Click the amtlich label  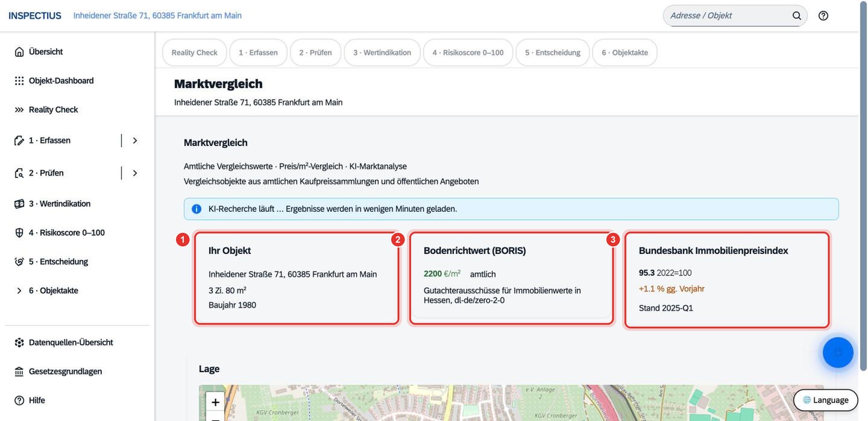coord(483,274)
